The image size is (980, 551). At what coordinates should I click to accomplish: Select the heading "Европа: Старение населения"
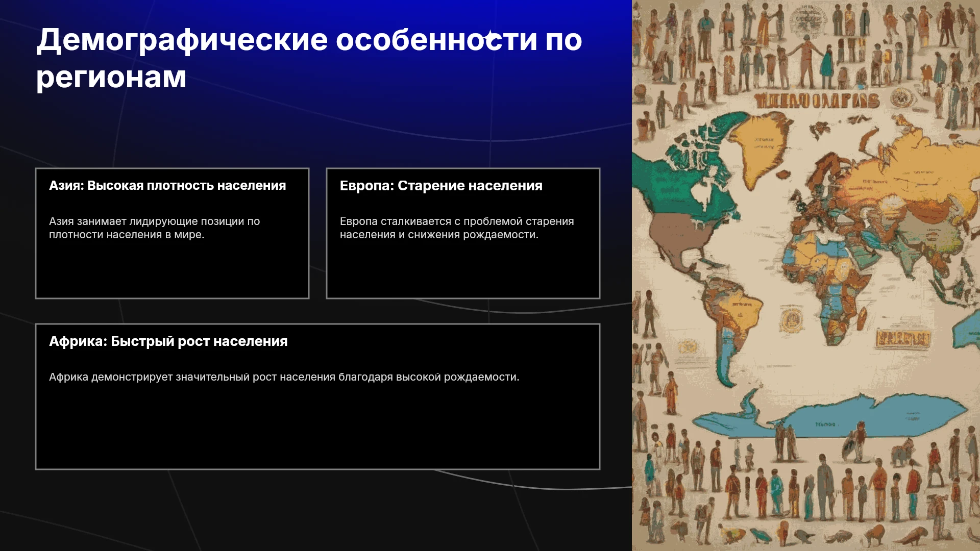click(x=441, y=186)
